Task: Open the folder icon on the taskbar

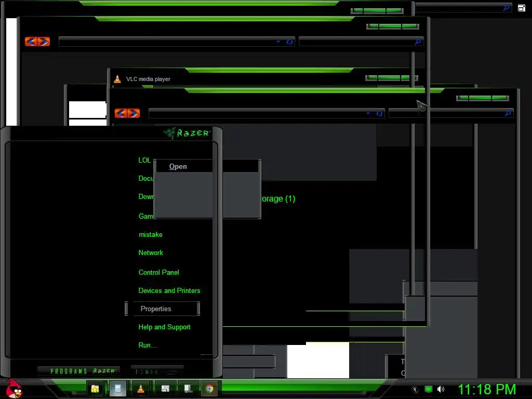Action: pos(95,389)
